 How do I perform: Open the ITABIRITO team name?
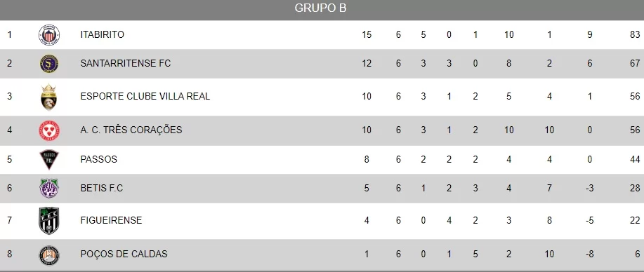103,34
